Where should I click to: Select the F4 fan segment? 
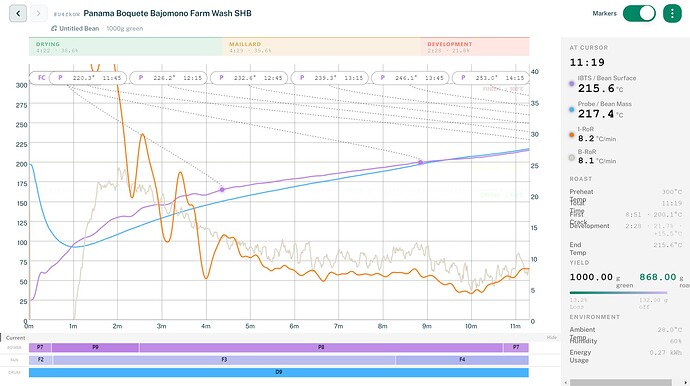click(462, 360)
